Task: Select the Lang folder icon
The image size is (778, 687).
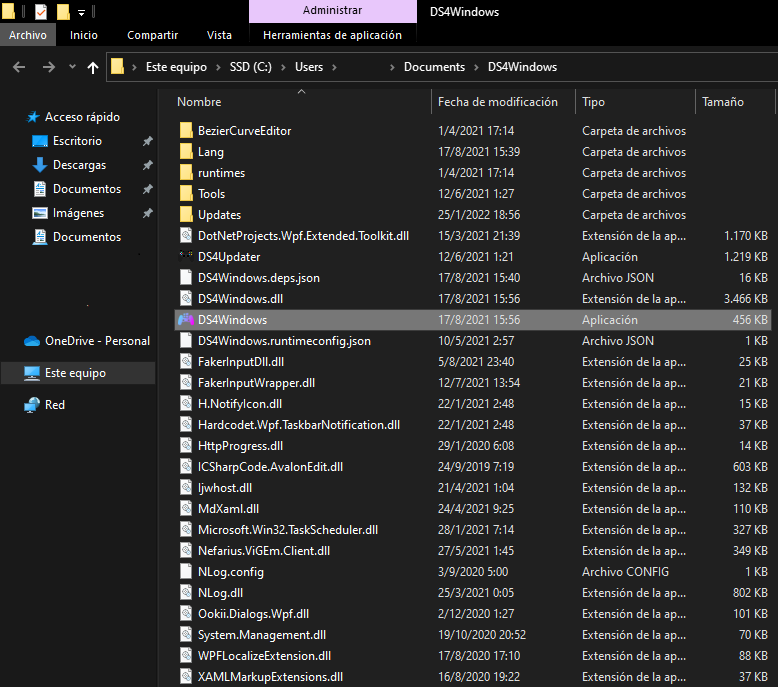Action: coord(186,151)
